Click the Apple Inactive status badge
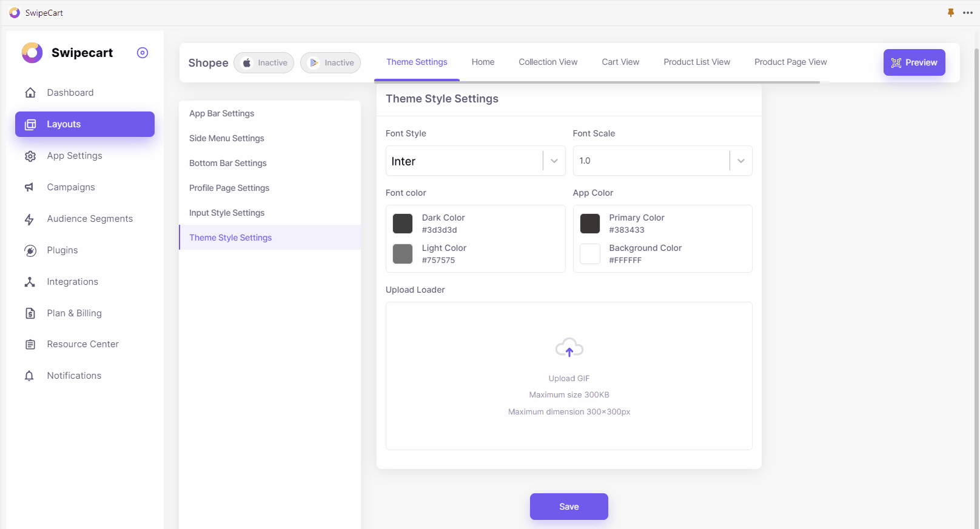The height and width of the screenshot is (529, 980). 264,62
